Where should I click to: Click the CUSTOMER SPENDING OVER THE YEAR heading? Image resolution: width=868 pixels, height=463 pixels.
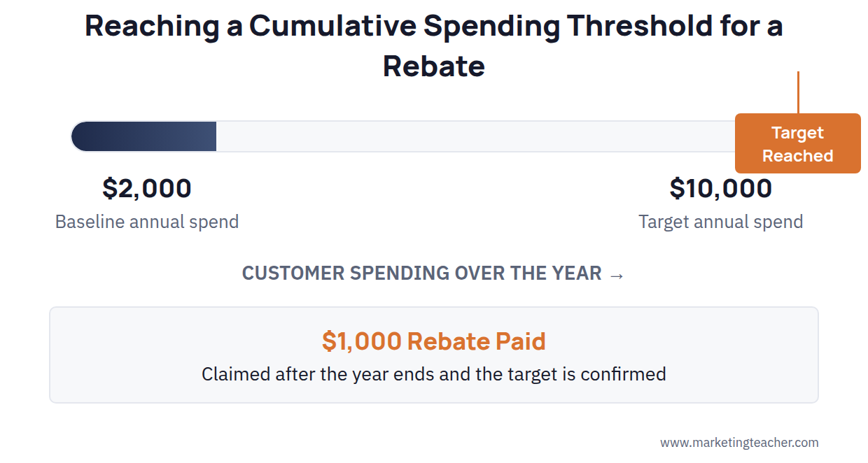(433, 273)
